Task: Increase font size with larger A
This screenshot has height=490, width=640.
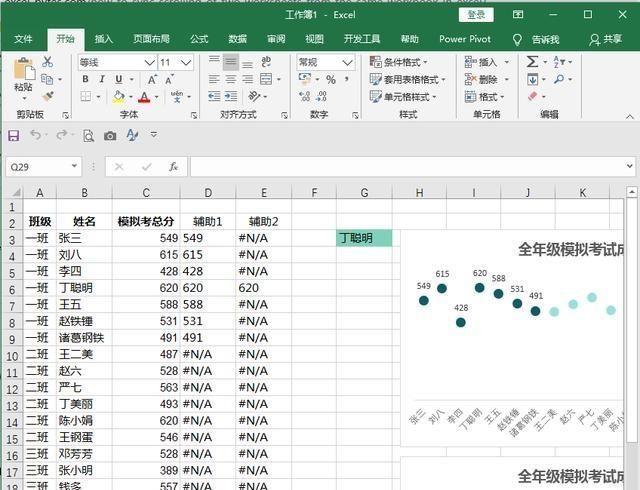Action: pyautogui.click(x=152, y=80)
